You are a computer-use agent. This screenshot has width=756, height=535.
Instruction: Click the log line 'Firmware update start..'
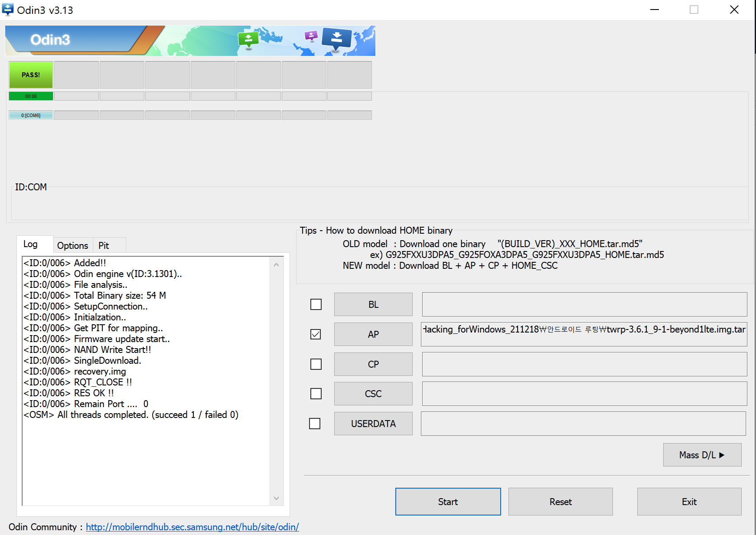click(x=97, y=339)
